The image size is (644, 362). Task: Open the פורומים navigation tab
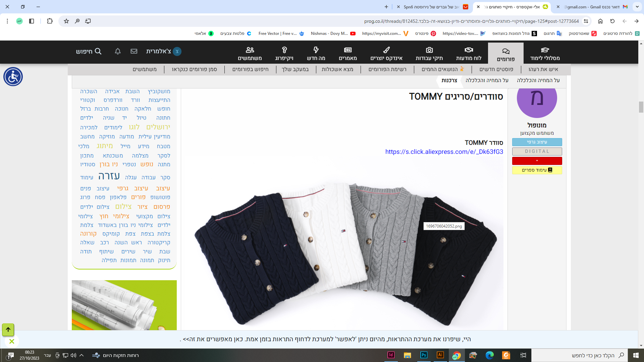505,54
